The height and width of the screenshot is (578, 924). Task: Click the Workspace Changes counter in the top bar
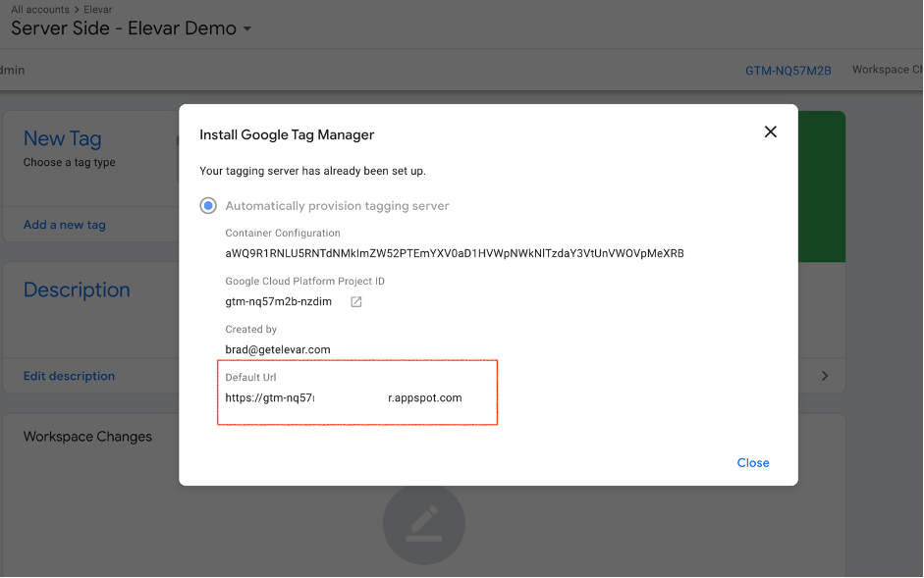[x=887, y=71]
